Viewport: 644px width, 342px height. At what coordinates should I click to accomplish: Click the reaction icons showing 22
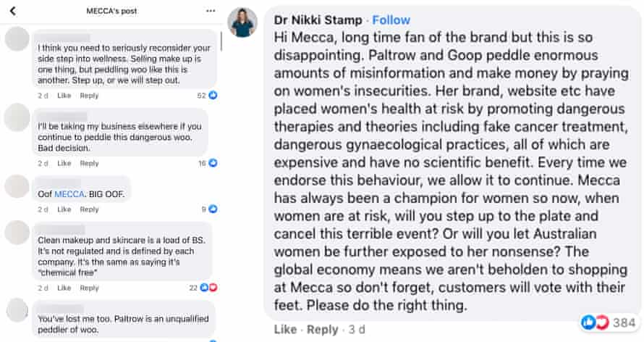(209, 288)
